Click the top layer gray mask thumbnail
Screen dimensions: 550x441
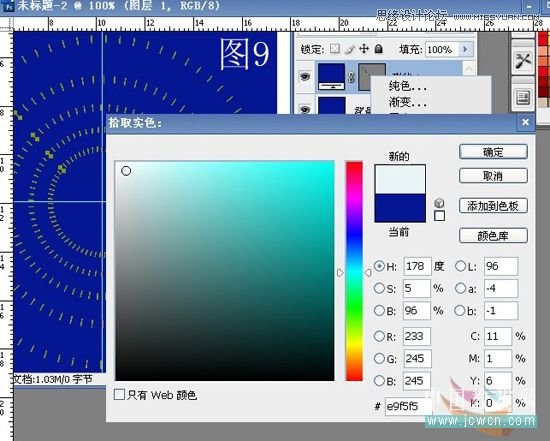pyautogui.click(x=371, y=76)
